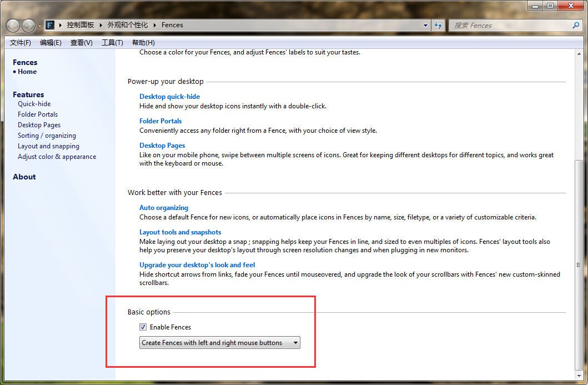Open the About section in the sidebar
Viewport: 588px width, 385px height.
click(24, 177)
